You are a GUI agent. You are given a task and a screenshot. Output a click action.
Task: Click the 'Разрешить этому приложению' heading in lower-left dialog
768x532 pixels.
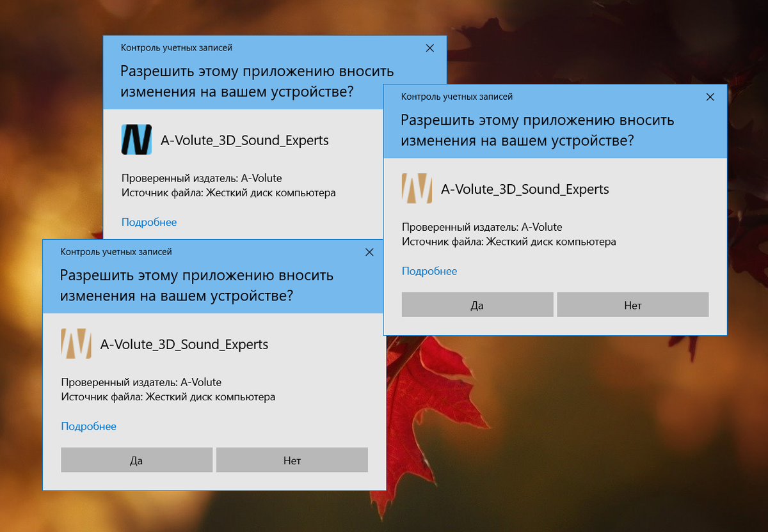(197, 285)
